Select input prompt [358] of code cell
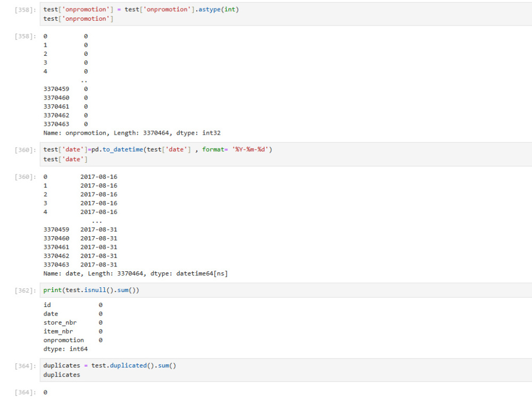532x399 pixels. click(x=25, y=10)
